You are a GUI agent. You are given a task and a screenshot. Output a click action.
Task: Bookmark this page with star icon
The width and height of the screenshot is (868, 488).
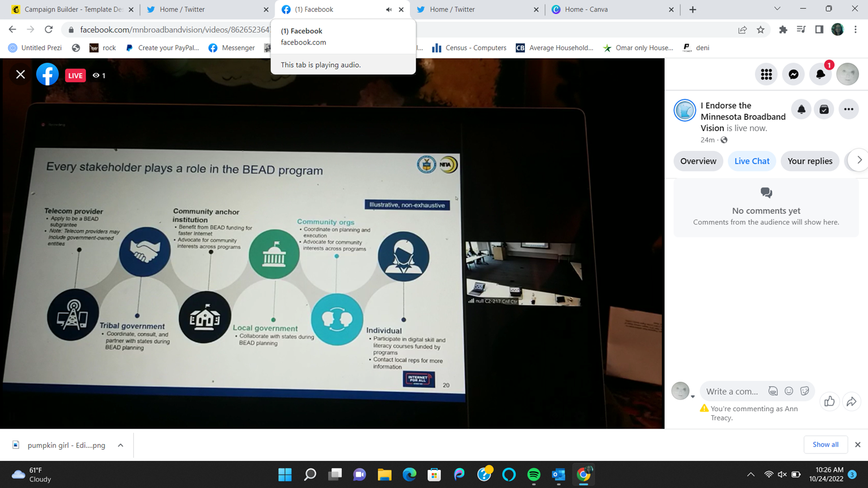[x=761, y=30]
